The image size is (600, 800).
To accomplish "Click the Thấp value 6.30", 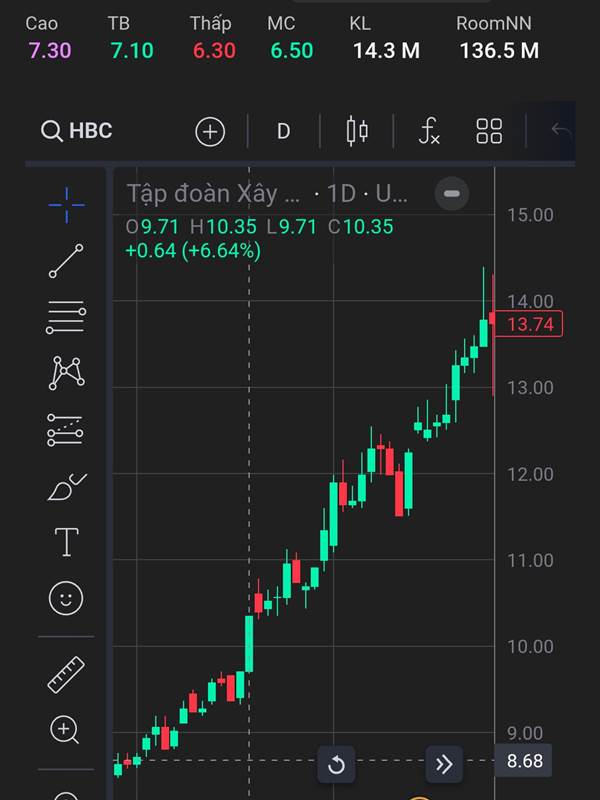I will (x=214, y=51).
